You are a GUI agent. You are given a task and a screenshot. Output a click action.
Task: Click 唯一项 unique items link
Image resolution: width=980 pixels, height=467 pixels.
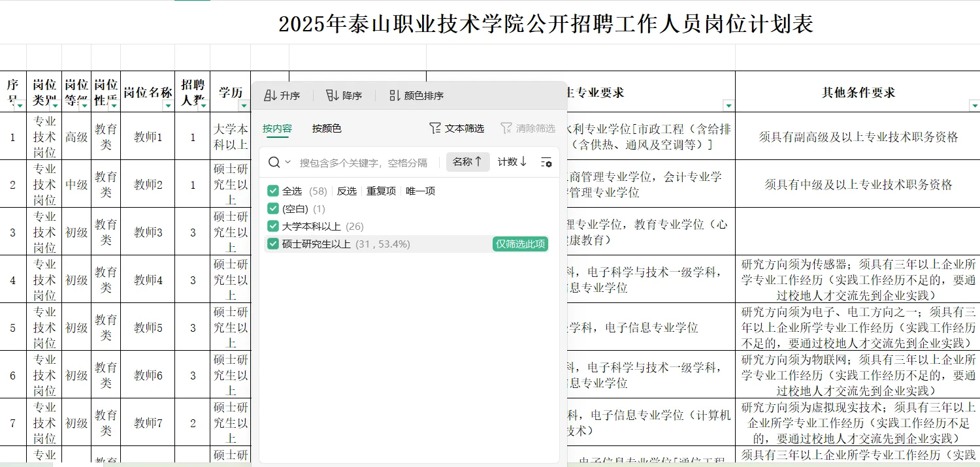(420, 191)
